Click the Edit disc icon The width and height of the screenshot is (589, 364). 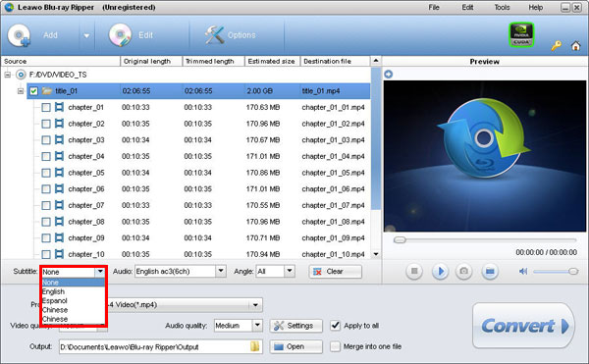pyautogui.click(x=120, y=35)
